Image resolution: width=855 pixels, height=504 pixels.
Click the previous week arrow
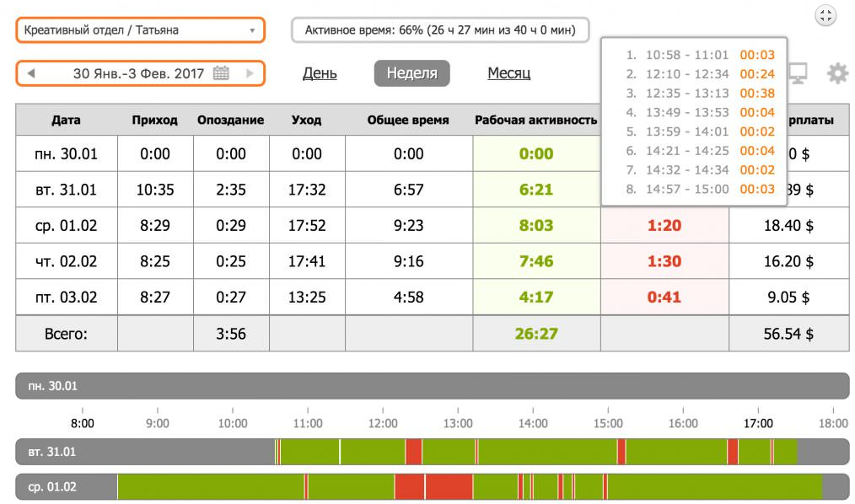[x=31, y=73]
